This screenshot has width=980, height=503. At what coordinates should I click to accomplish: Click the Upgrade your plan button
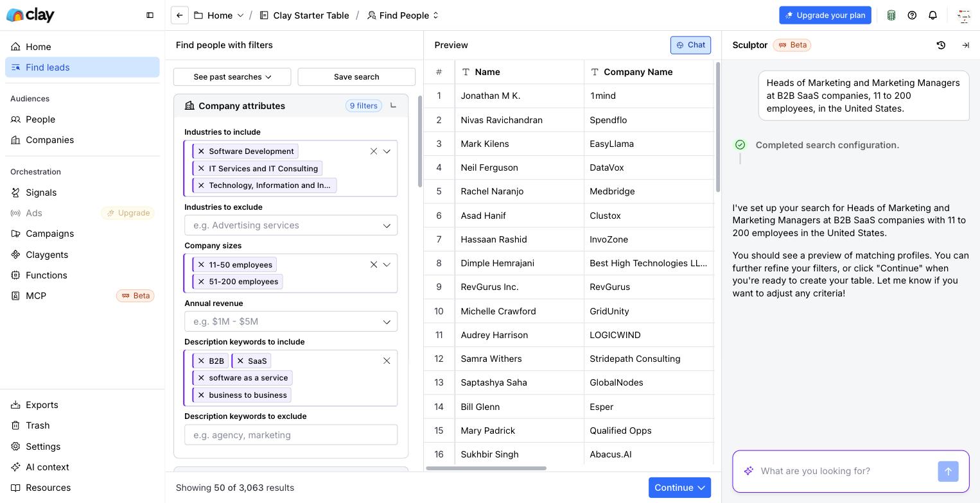coord(825,15)
